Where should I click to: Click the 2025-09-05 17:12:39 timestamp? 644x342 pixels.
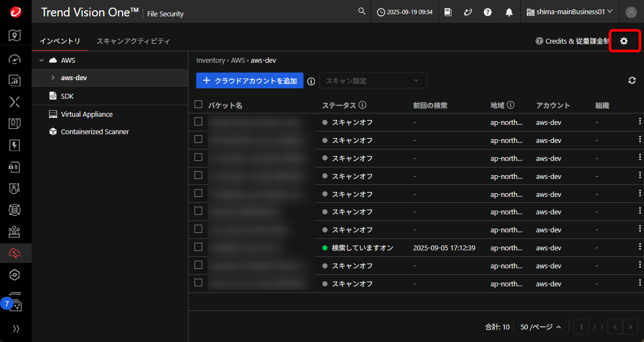[444, 248]
